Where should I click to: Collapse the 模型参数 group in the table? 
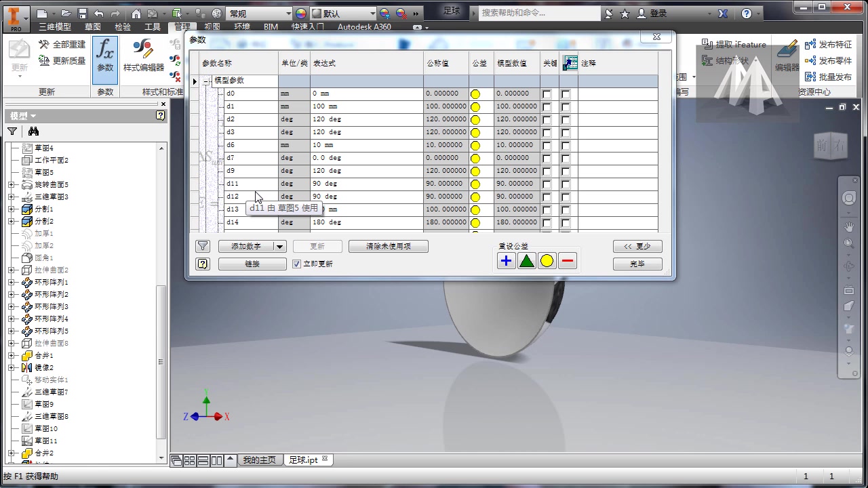coord(205,80)
